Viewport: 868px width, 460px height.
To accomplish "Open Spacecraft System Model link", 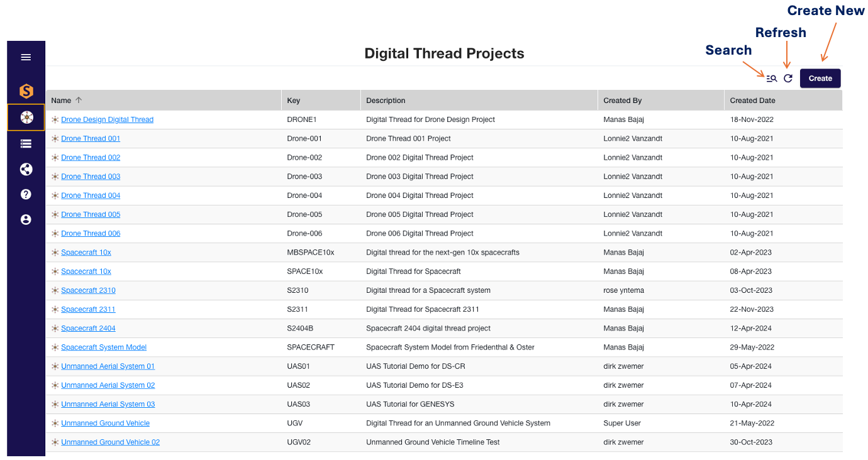I will (104, 348).
